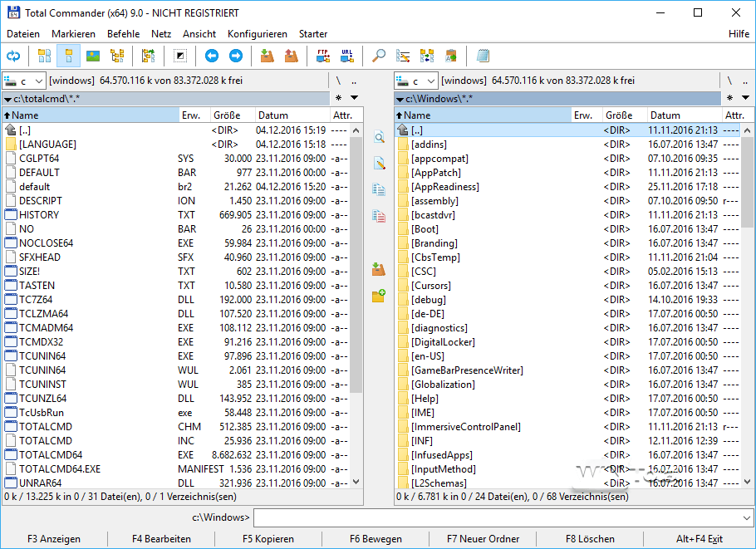The height and width of the screenshot is (549, 756).
Task: Click the move icon in the middle bar
Action: (379, 216)
